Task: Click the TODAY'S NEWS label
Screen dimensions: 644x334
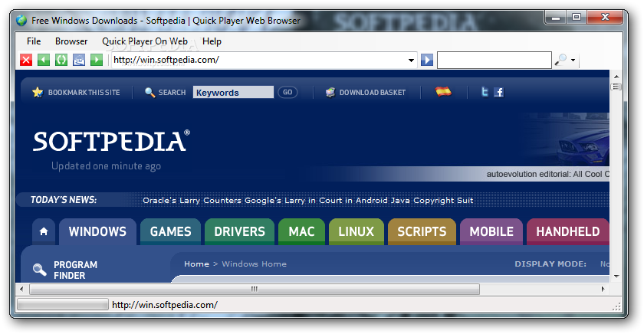Action: (64, 200)
